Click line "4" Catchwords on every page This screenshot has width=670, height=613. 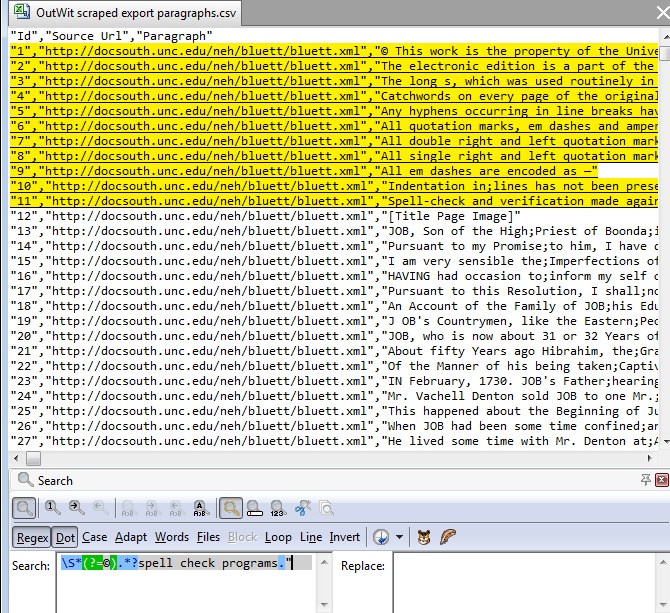coord(334,96)
